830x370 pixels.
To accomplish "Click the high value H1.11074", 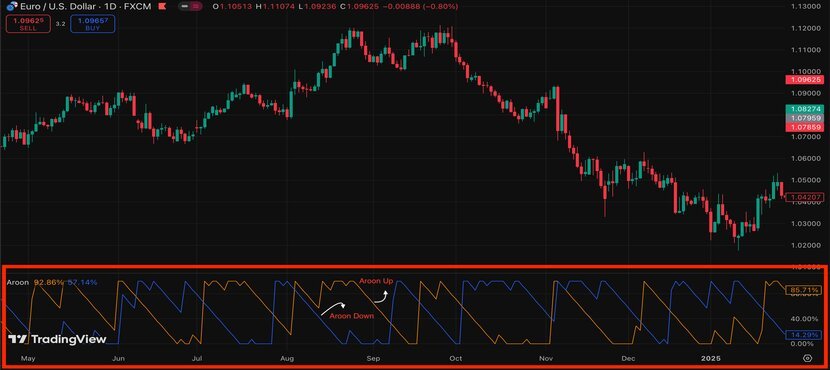I will [276, 6].
